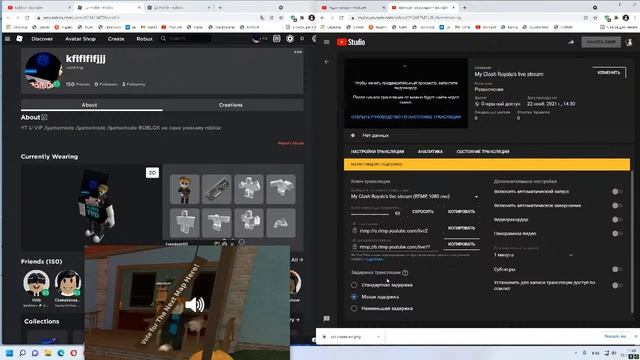Reload the Roblox browser page
The height and width of the screenshot is (360, 640).
[x=27, y=18]
